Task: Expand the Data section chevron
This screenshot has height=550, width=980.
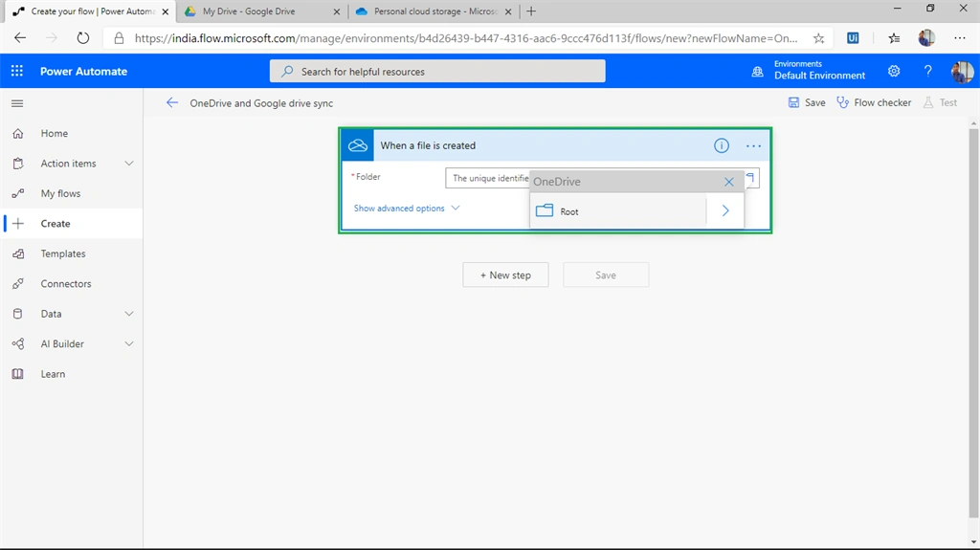Action: [129, 314]
